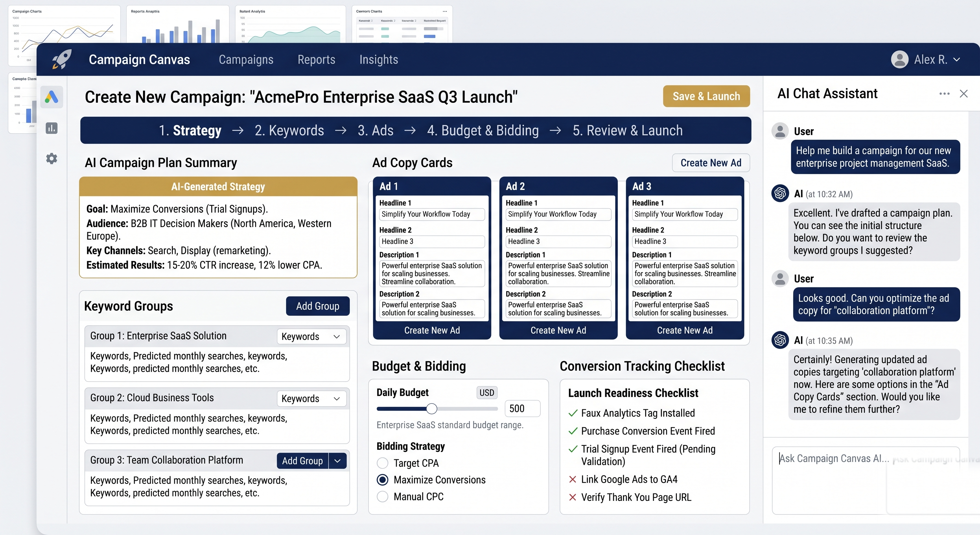Viewport: 980px width, 535px height.
Task: Click 'Group 3: Team Collaboration Platform' row
Action: [x=217, y=460]
